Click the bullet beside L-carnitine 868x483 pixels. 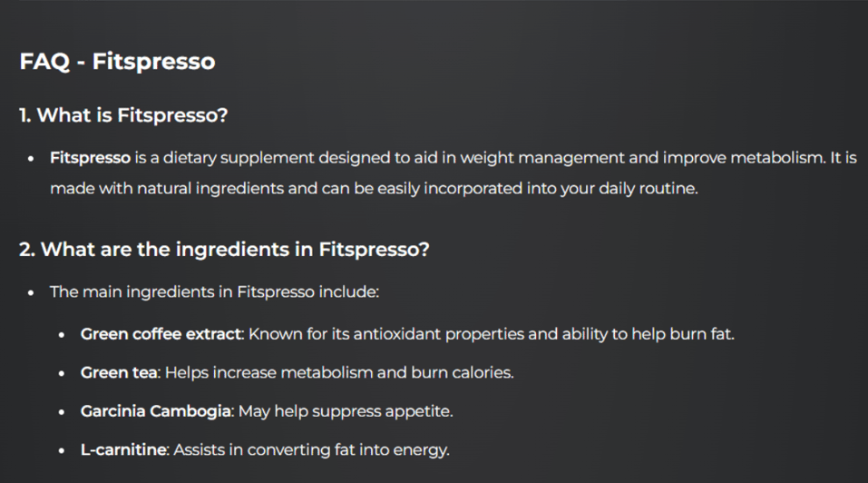[x=62, y=450]
